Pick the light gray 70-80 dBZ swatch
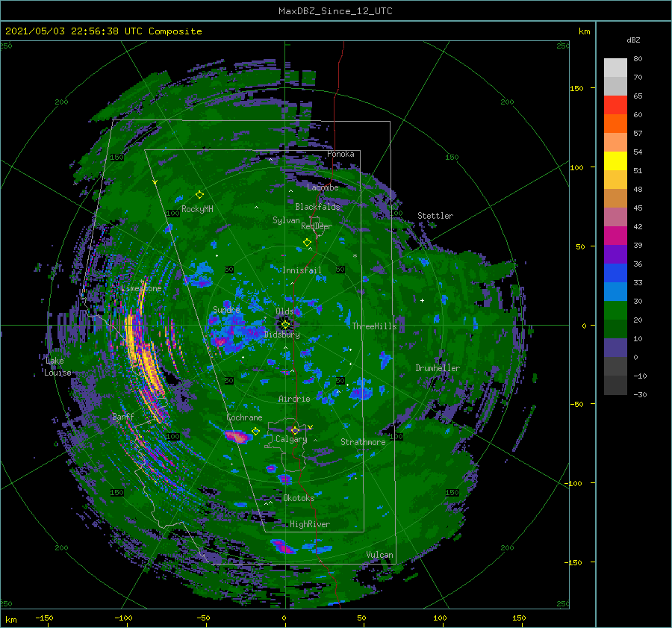The width and height of the screenshot is (672, 628). pos(615,67)
